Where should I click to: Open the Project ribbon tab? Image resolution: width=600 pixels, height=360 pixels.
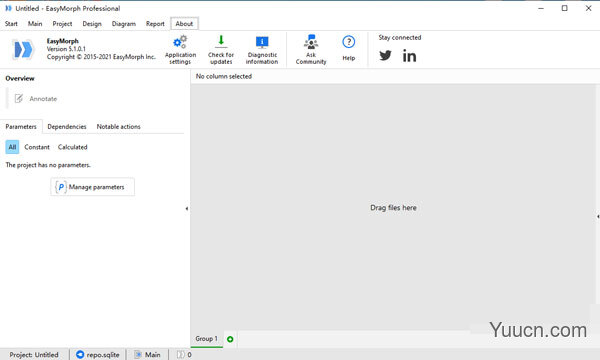click(62, 24)
